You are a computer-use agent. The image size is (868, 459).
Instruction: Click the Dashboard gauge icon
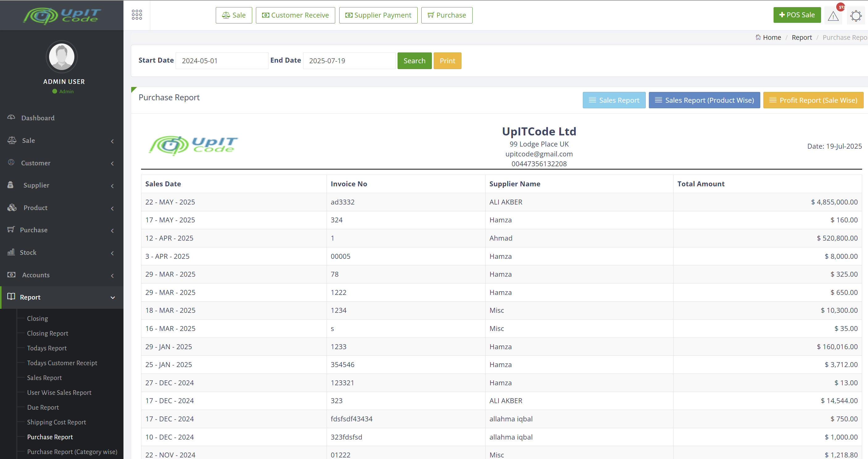11,118
